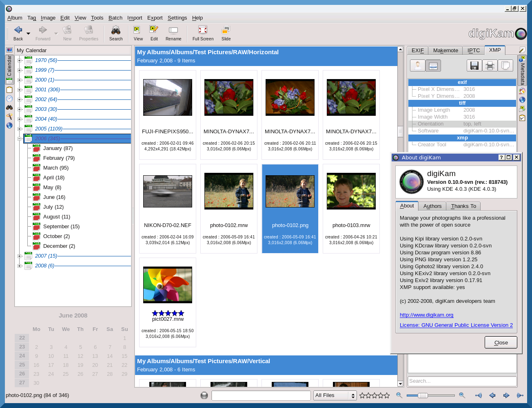Open the Batch menu

pyautogui.click(x=115, y=18)
